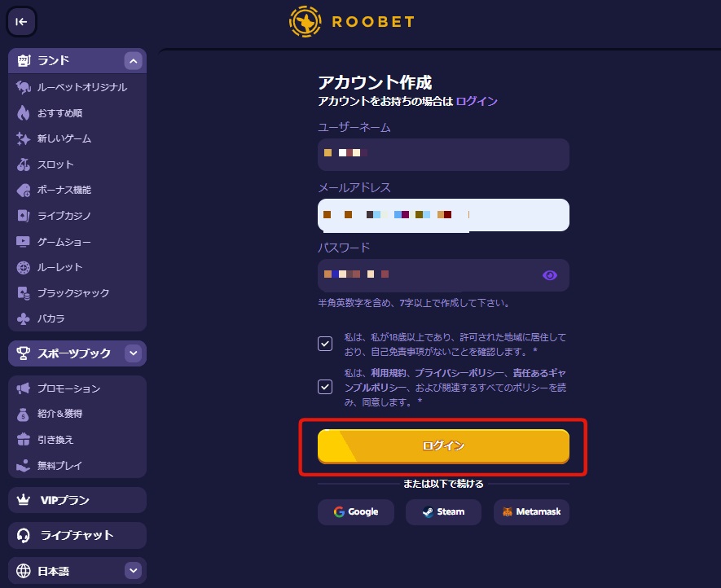Open 新しいゲーム menu item
This screenshot has height=588, width=721.
click(x=77, y=138)
